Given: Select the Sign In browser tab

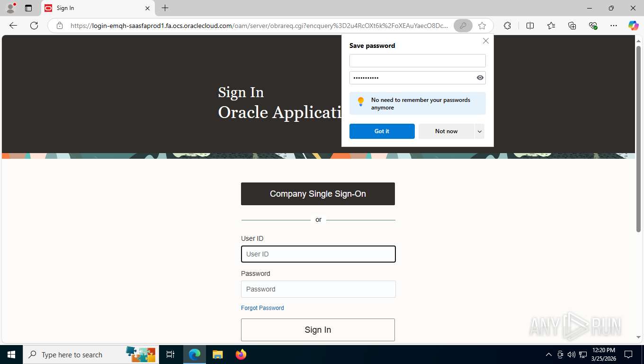Looking at the screenshot, I should click(x=98, y=8).
